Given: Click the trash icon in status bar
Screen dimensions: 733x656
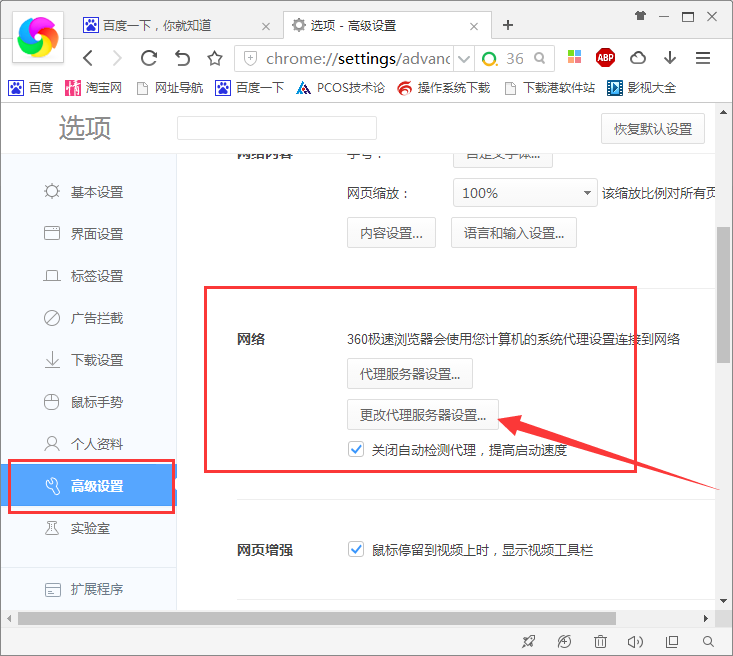Looking at the screenshot, I should (600, 642).
